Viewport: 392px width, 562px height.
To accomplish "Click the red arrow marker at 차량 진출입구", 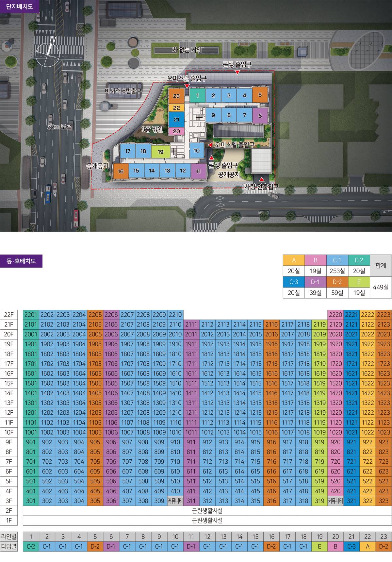I will (262, 179).
